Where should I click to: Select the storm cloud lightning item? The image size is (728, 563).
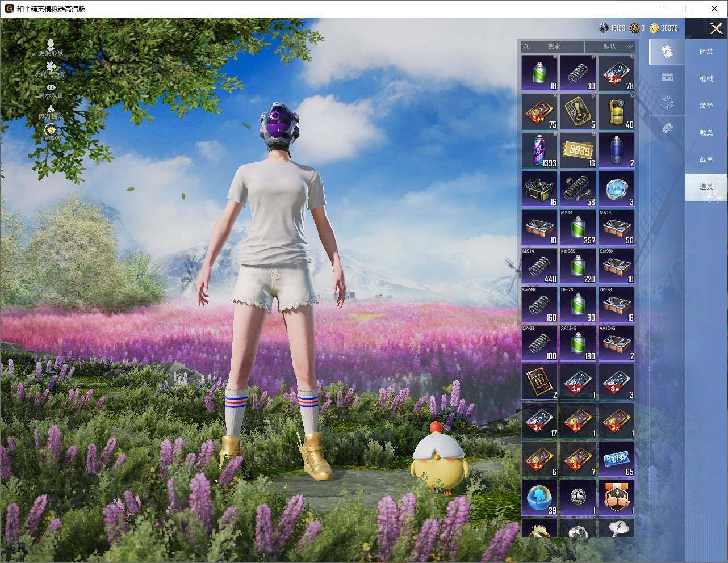tap(617, 528)
